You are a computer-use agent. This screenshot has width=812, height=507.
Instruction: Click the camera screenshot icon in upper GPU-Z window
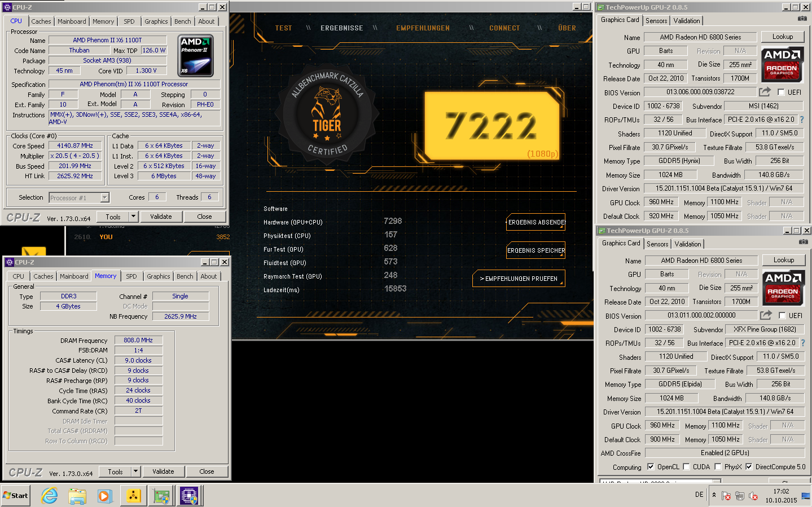tap(802, 19)
